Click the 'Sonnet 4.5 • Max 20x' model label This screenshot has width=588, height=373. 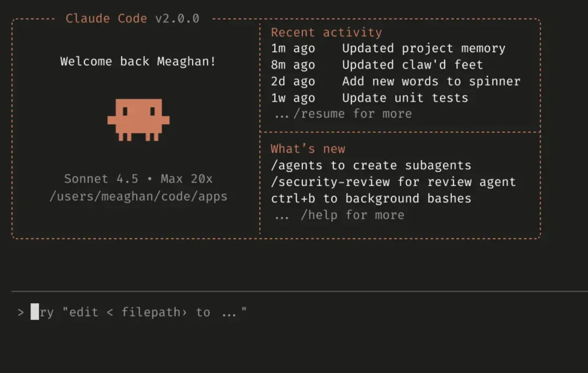[x=138, y=179]
